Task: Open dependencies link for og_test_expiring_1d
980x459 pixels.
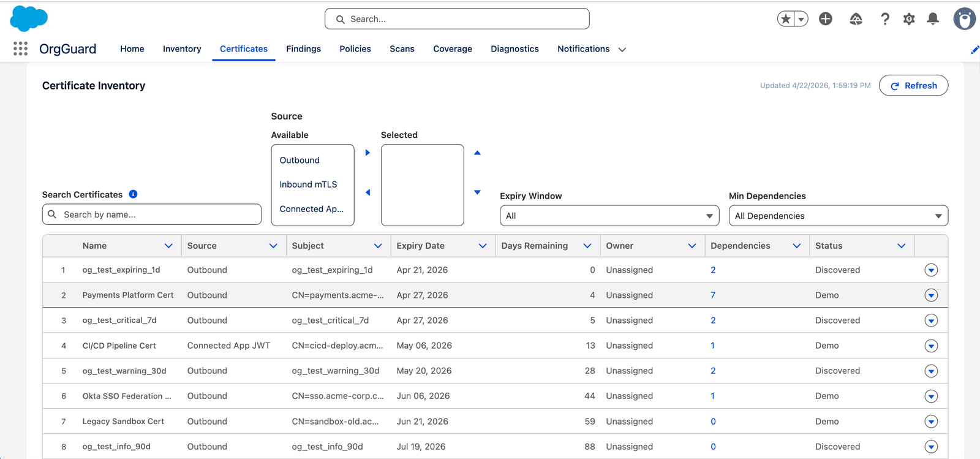Action: (713, 270)
